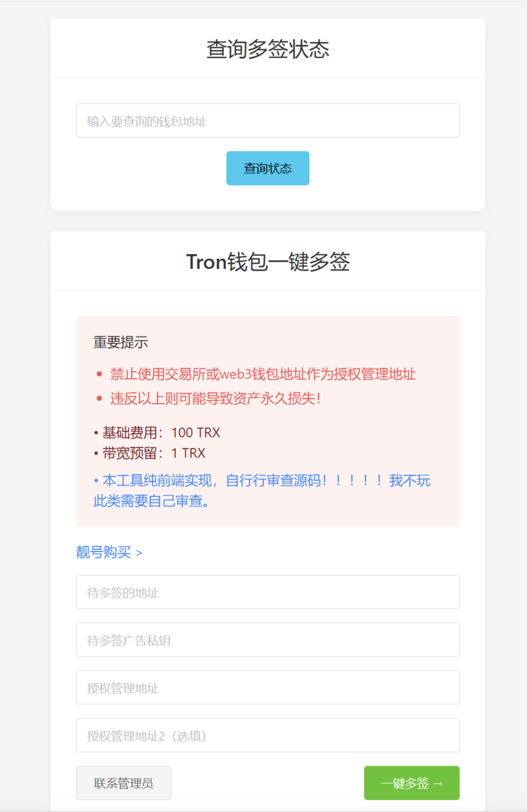Viewport: 527px width, 812px height.
Task: Click the 待多签广告私钥 input box
Action: pos(267,639)
